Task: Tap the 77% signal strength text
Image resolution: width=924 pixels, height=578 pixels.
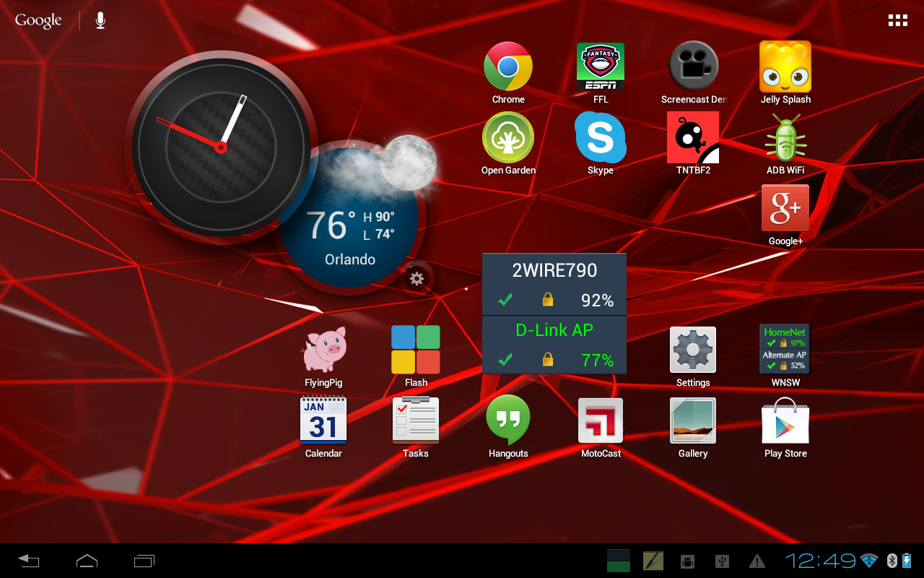Action: click(597, 360)
